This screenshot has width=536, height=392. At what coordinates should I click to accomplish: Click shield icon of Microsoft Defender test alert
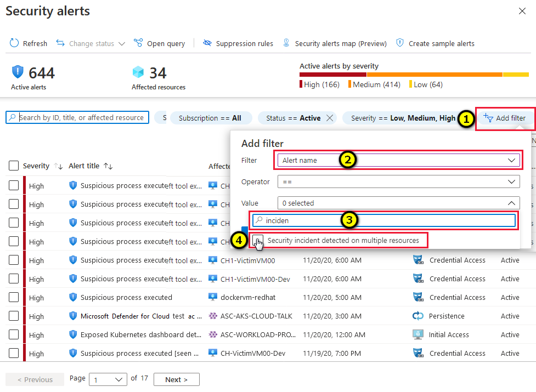tap(73, 316)
